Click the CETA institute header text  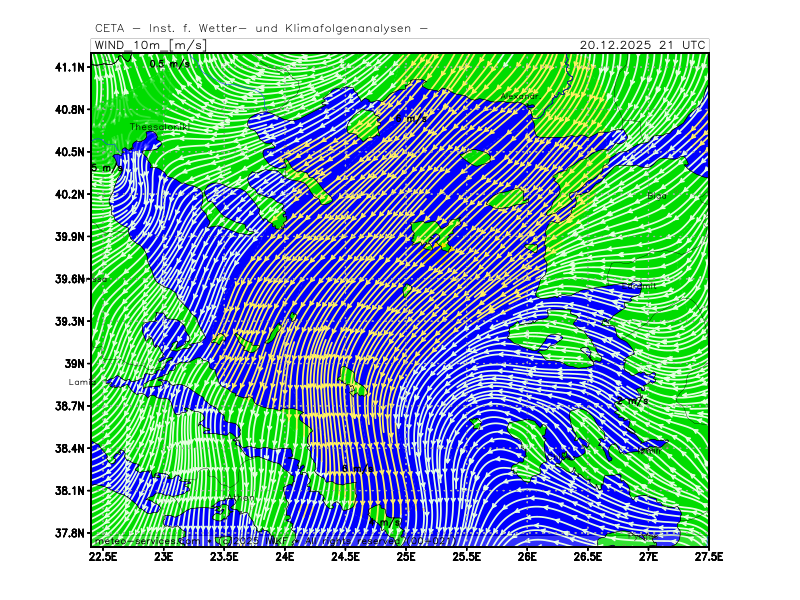pyautogui.click(x=261, y=28)
